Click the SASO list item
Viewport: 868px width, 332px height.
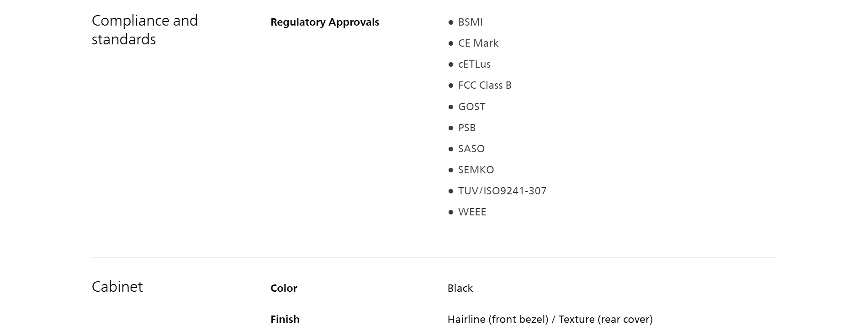(x=471, y=149)
